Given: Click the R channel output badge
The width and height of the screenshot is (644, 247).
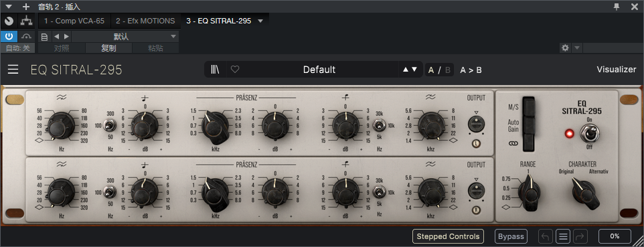Looking at the screenshot, I should click(x=477, y=210).
